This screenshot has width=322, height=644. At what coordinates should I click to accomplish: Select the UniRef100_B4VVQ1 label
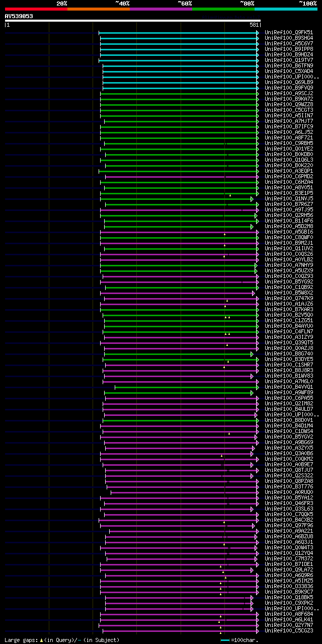[289, 387]
